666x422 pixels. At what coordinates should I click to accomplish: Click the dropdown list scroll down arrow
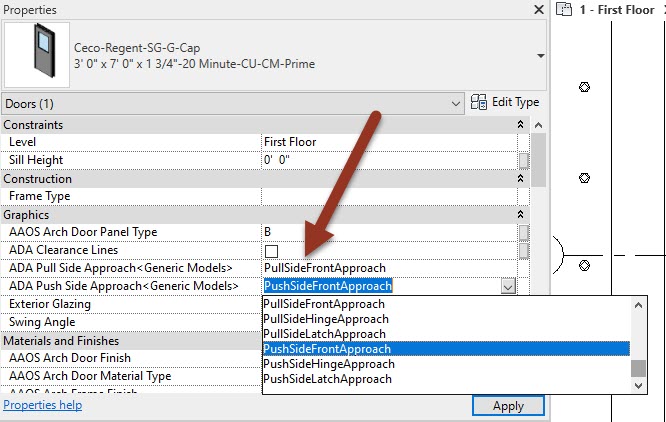coord(638,385)
